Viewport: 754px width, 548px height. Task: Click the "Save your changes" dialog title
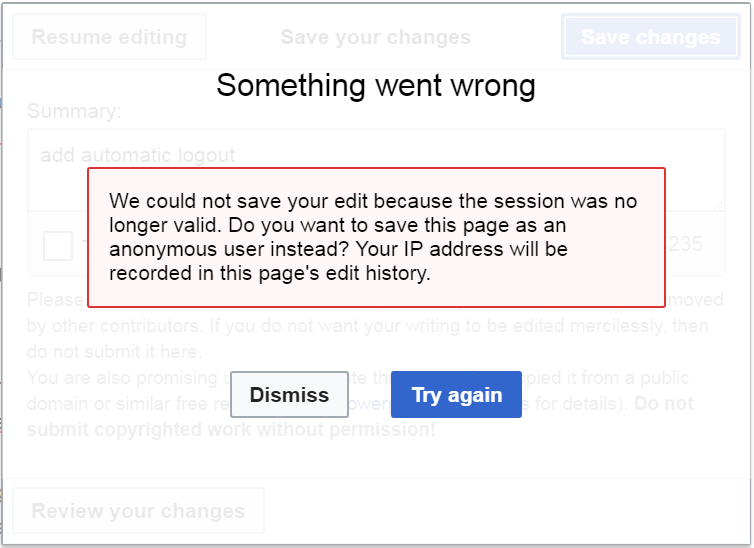(x=375, y=37)
